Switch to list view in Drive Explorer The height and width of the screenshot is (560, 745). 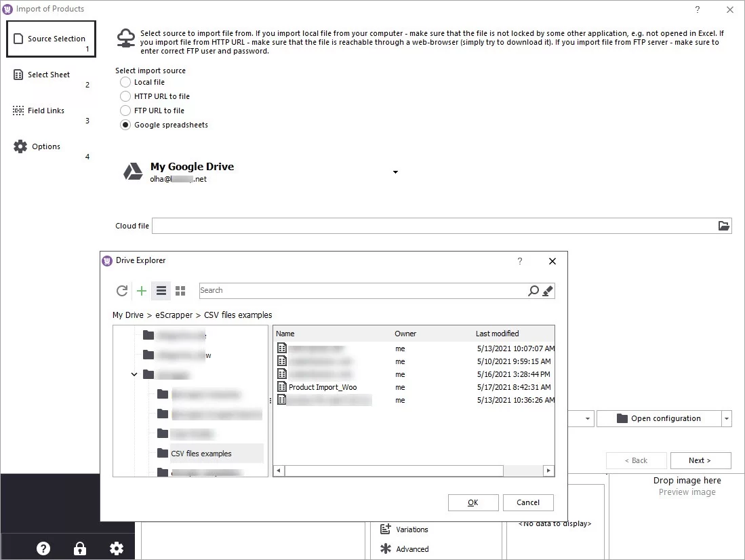tap(161, 291)
